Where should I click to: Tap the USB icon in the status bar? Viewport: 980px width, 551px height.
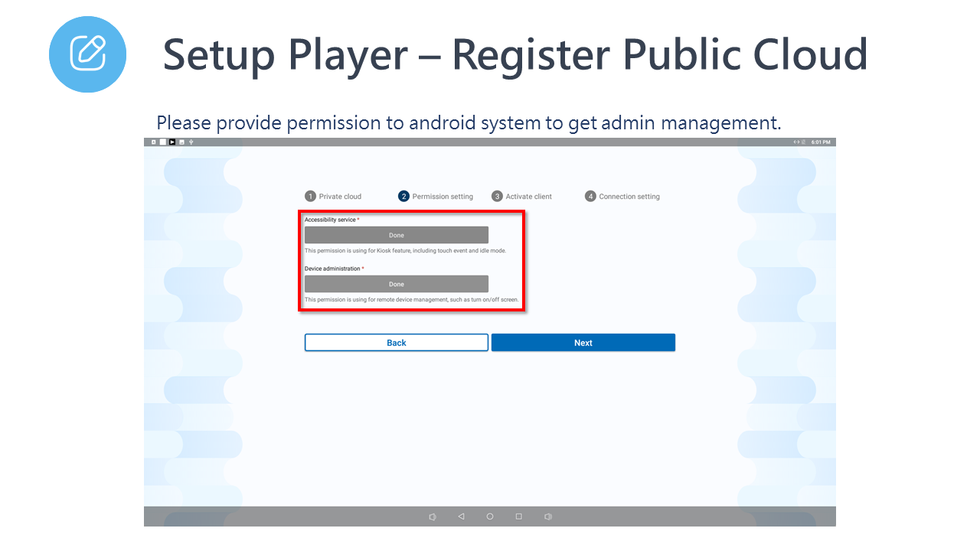click(191, 142)
